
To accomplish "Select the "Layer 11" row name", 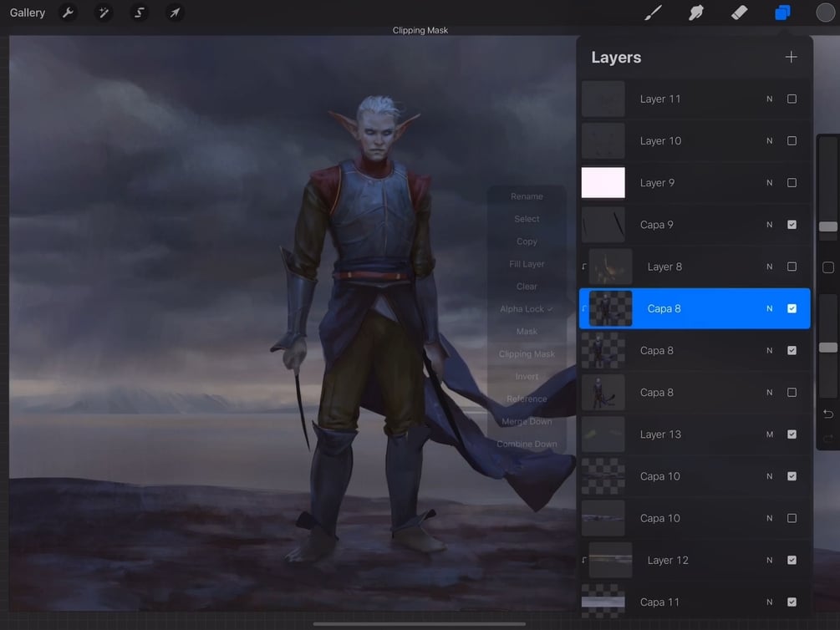I will pos(660,99).
